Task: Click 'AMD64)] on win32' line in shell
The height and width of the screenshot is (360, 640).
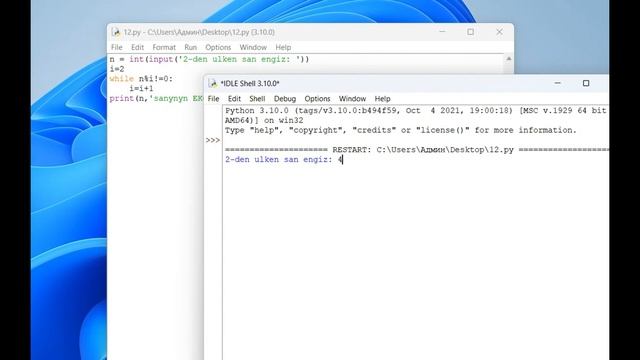Action: click(x=264, y=120)
